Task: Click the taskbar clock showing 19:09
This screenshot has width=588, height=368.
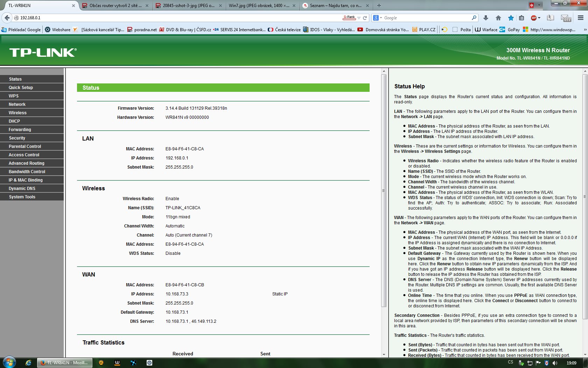Action: click(571, 363)
